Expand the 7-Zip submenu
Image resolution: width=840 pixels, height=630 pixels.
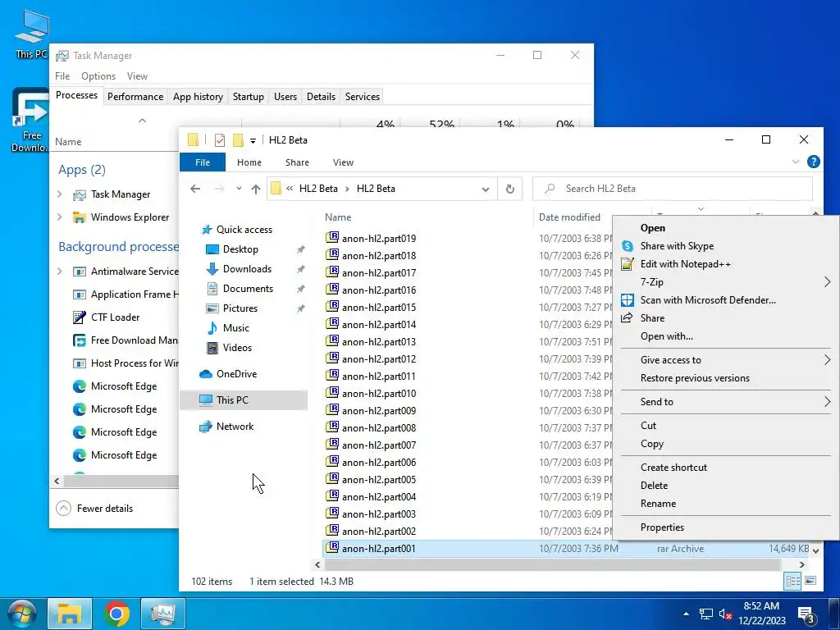click(x=726, y=282)
